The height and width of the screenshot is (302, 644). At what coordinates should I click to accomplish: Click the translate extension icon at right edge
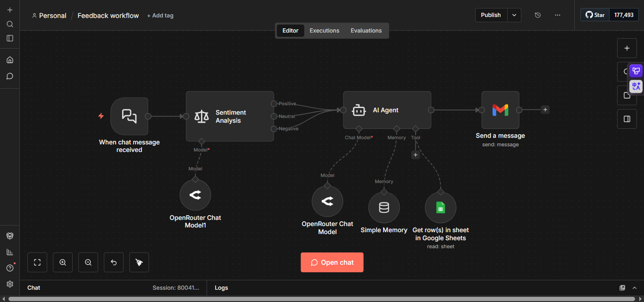636,86
